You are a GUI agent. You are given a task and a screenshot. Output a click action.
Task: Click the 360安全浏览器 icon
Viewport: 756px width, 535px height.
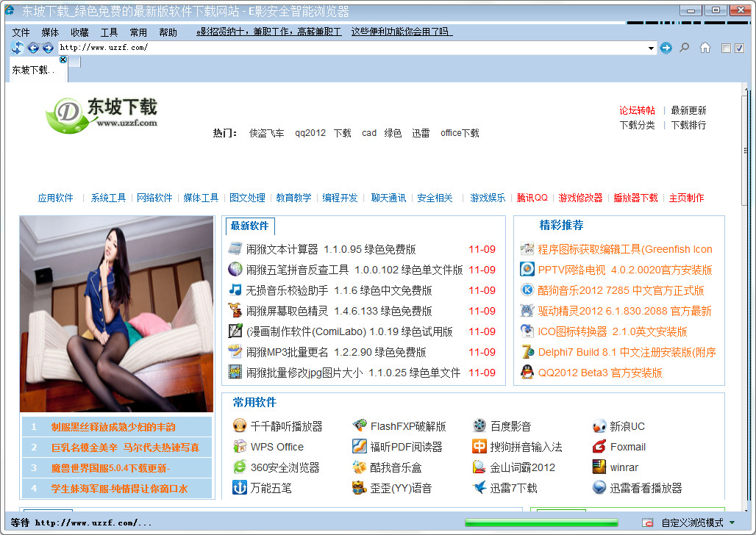click(x=240, y=467)
